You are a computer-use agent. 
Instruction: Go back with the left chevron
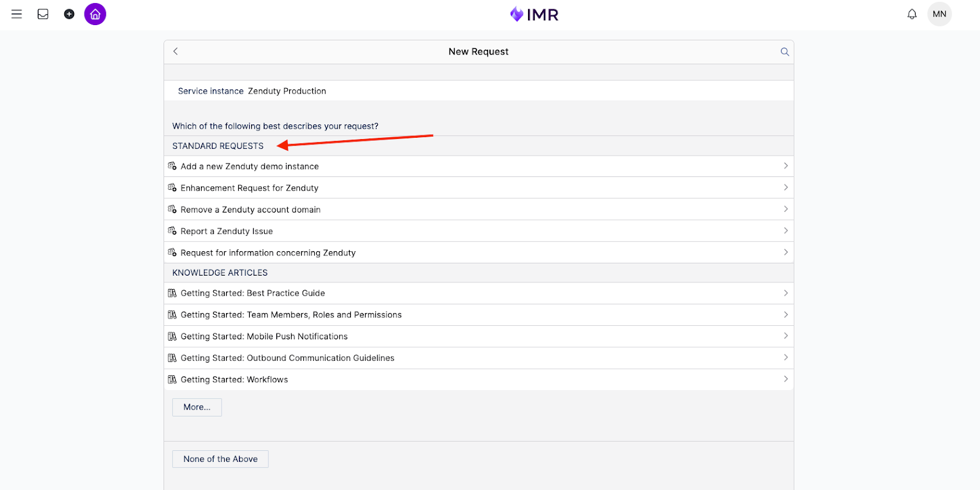click(176, 51)
